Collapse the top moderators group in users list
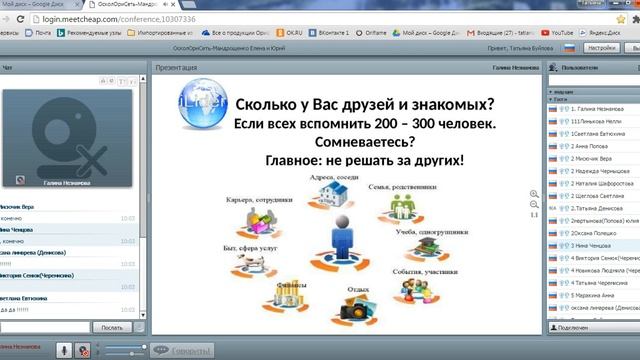The height and width of the screenshot is (360, 640). pyautogui.click(x=551, y=92)
